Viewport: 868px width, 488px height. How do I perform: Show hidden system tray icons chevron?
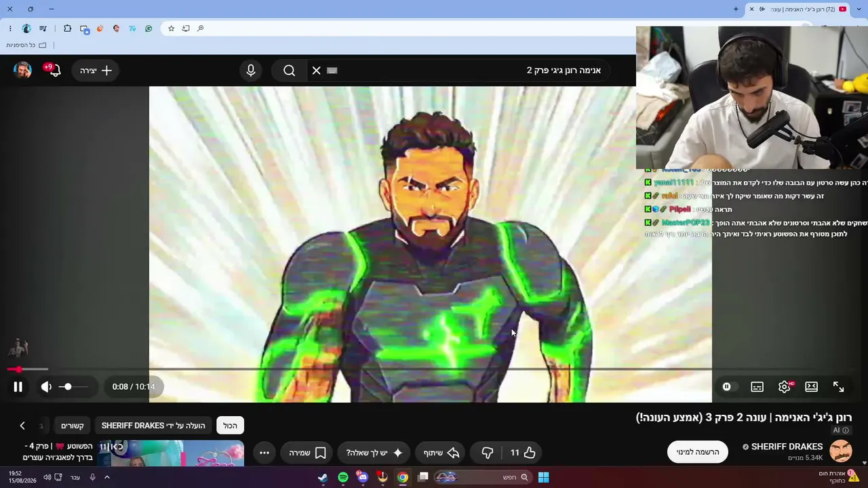coord(106,477)
